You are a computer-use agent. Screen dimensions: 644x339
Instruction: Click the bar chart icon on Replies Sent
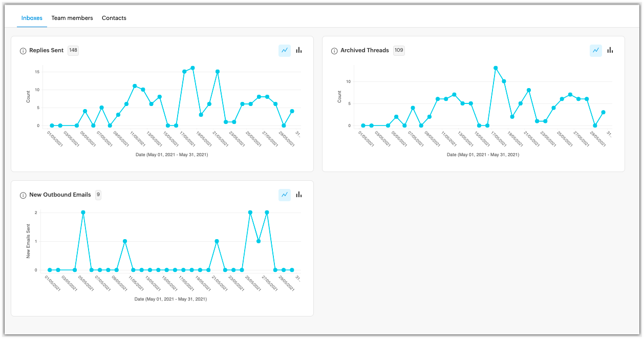coord(298,50)
